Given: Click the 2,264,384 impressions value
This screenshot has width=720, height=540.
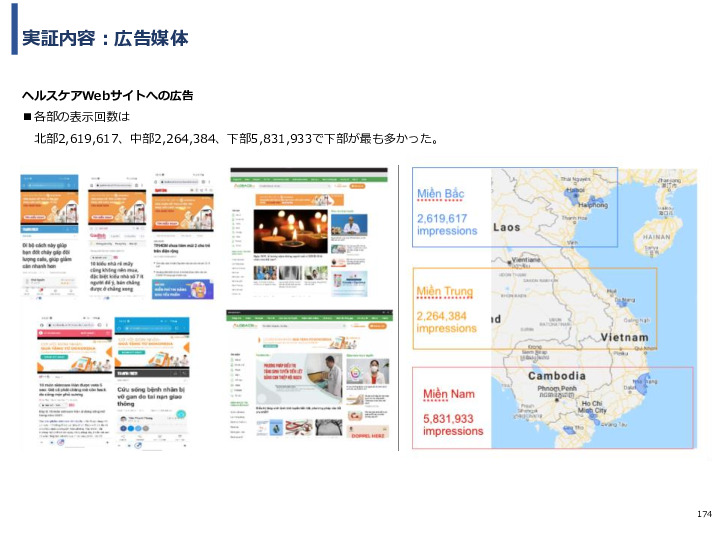Looking at the screenshot, I should click(446, 322).
